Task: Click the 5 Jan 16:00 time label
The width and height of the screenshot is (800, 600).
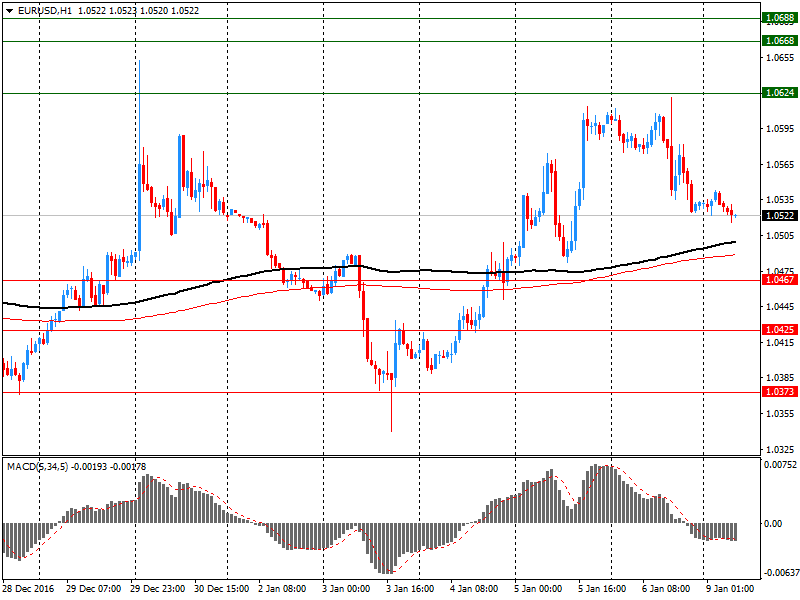Action: [602, 589]
